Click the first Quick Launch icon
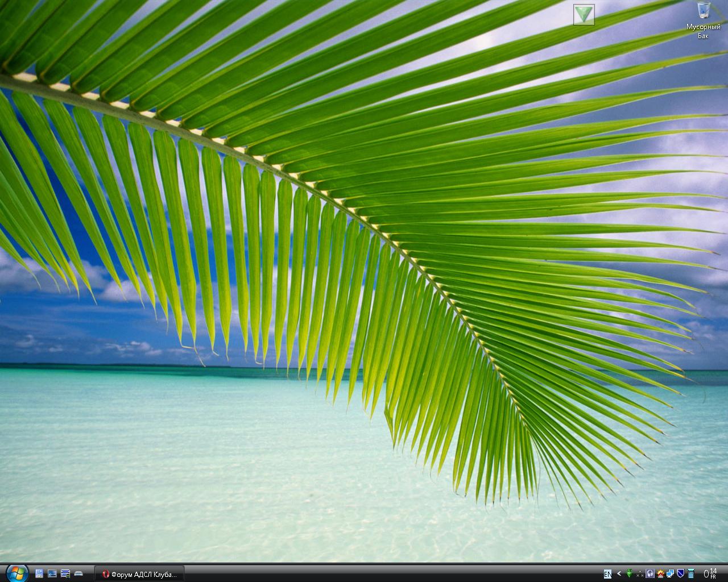 pos(39,573)
